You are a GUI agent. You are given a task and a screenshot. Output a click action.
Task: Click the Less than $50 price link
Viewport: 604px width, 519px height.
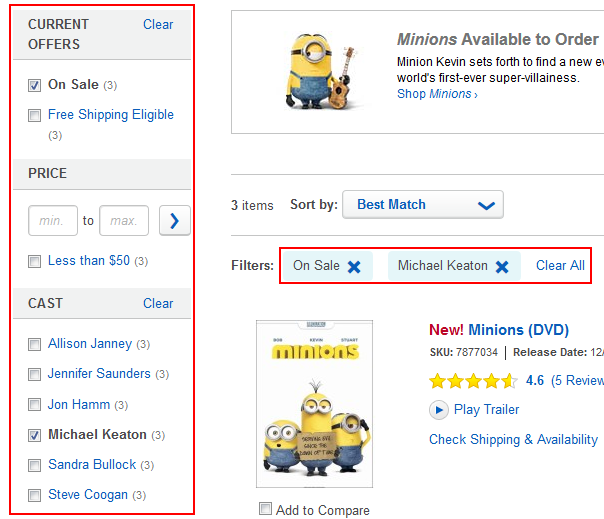[89, 261]
